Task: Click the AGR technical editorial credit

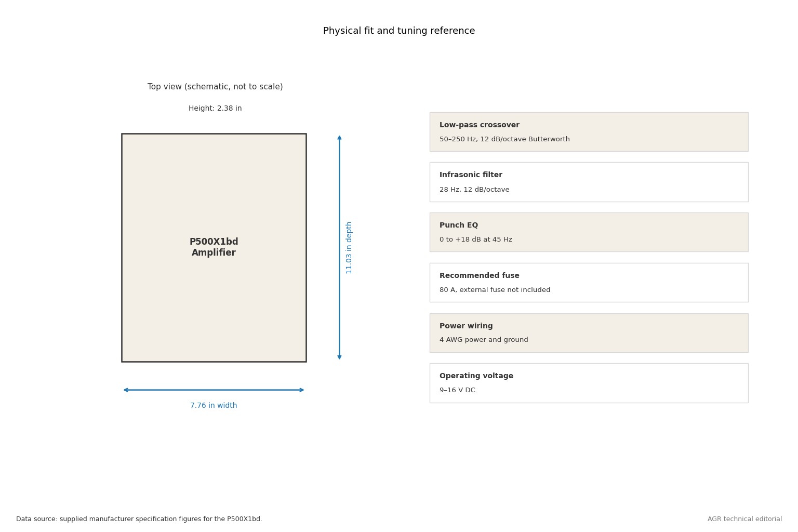Action: [x=744, y=519]
